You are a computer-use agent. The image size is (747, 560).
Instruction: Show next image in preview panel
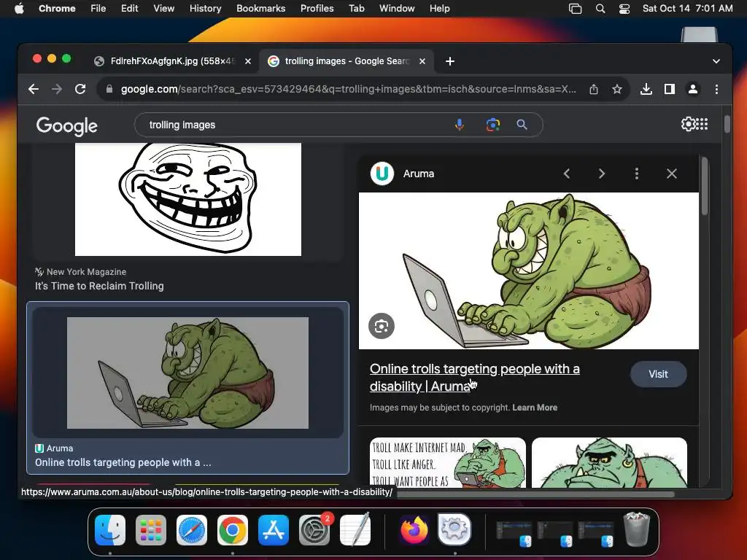tap(602, 174)
